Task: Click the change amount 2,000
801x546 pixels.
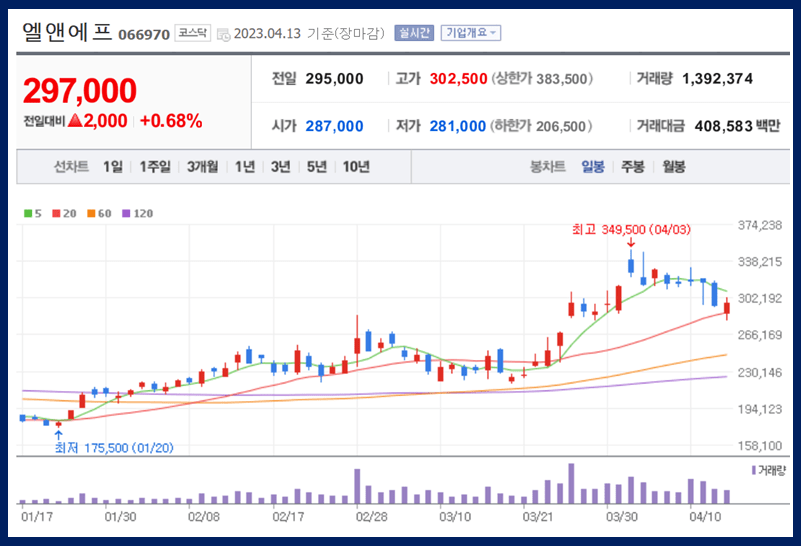Action: [106, 121]
